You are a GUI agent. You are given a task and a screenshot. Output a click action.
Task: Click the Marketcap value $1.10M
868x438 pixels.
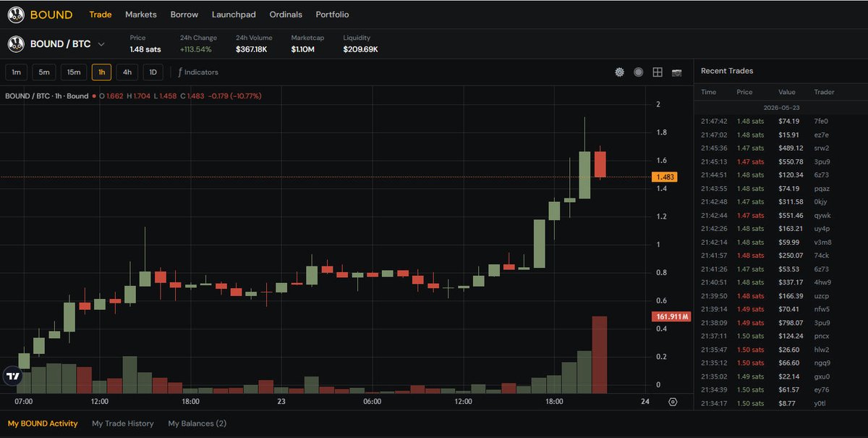point(302,49)
